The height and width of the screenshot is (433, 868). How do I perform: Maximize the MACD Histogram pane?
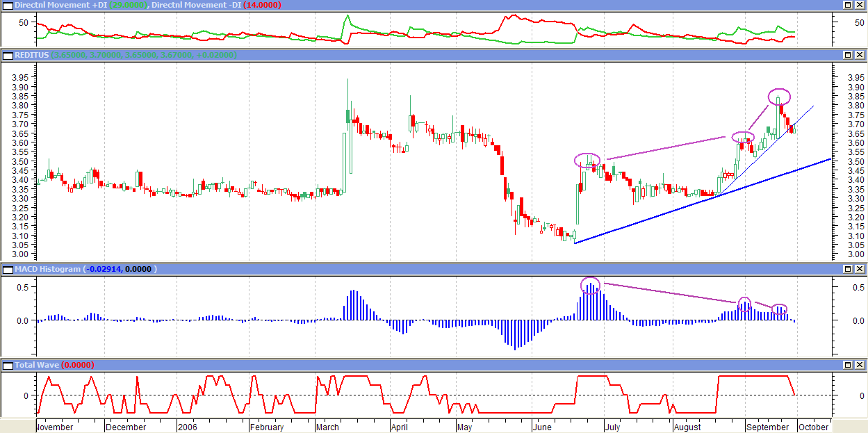point(849,269)
